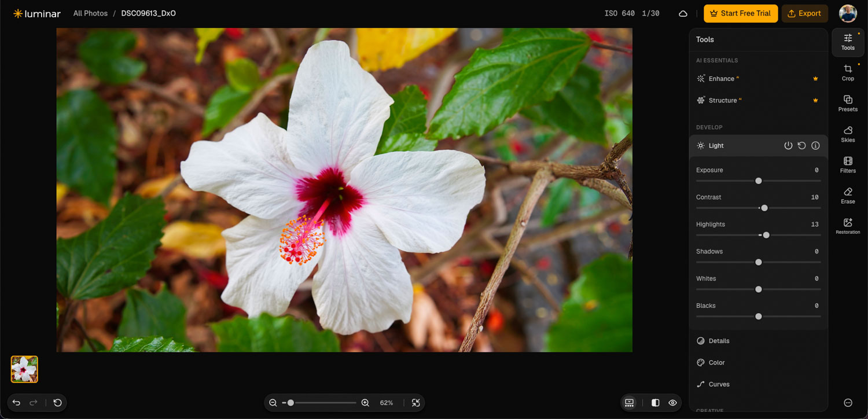This screenshot has height=419, width=868.
Task: Reset the Light adjustments
Action: pos(801,146)
